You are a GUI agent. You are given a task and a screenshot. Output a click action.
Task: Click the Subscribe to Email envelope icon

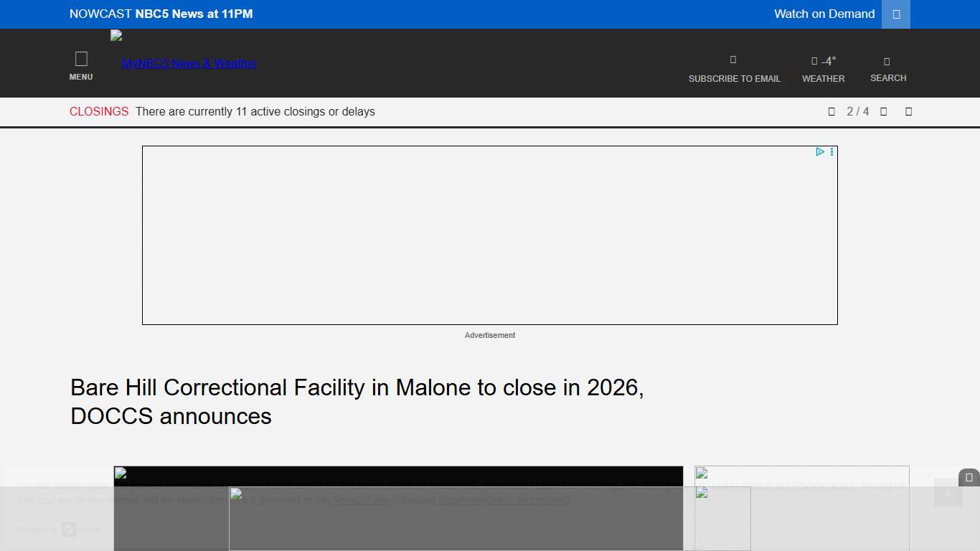pyautogui.click(x=732, y=60)
